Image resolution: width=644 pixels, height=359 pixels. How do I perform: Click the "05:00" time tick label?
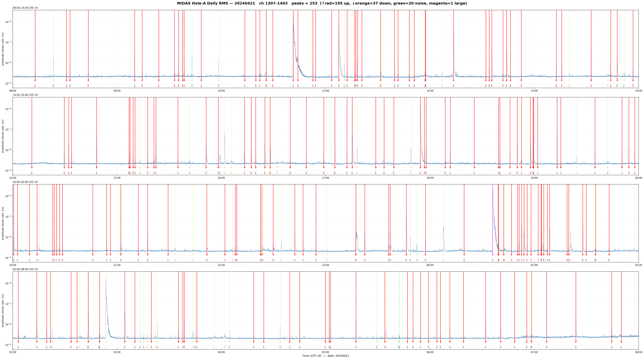(x=326, y=352)
